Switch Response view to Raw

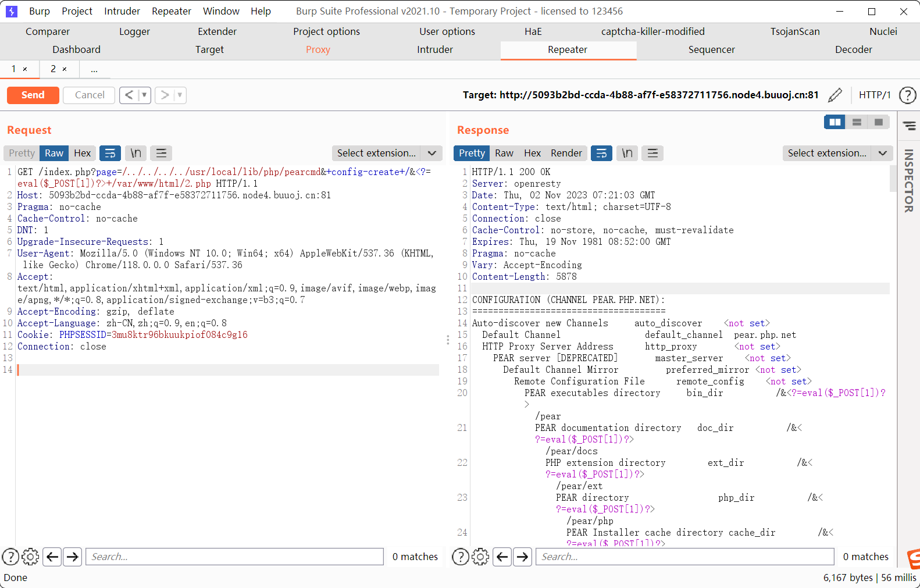[504, 153]
